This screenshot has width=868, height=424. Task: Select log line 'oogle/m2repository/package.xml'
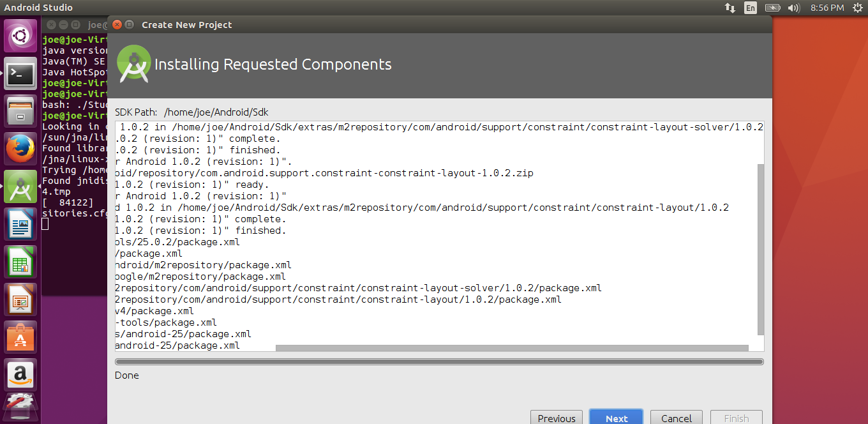click(x=200, y=276)
